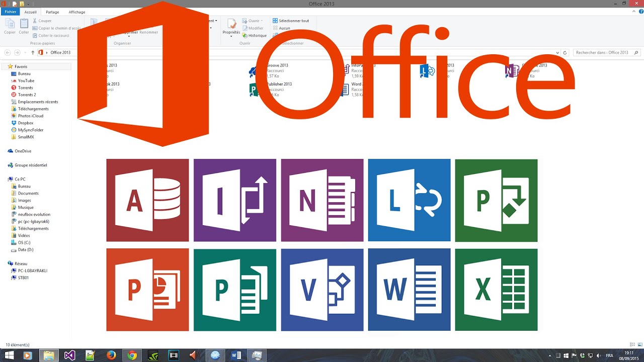Open Word from the taskbar

coord(235,355)
